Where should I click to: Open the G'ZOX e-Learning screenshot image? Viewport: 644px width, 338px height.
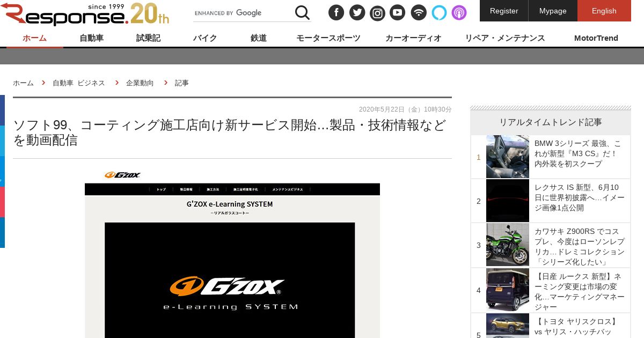[x=232, y=253]
